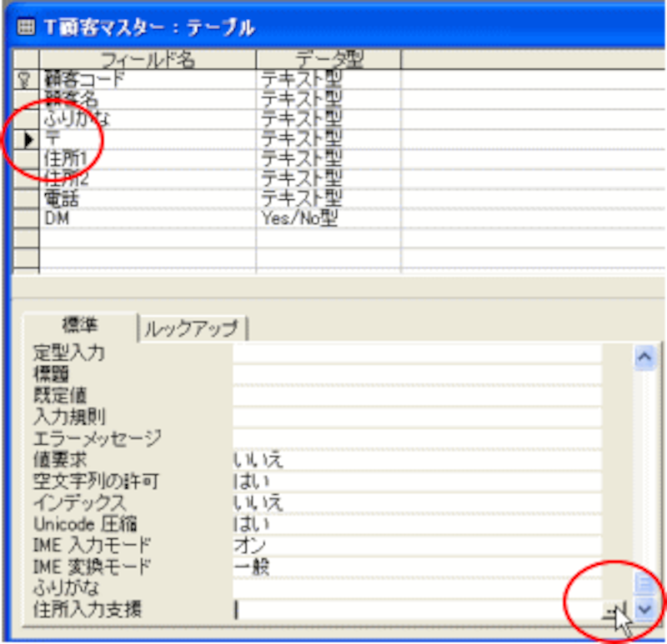Click the 空文字列の許可 value はい

418,482
